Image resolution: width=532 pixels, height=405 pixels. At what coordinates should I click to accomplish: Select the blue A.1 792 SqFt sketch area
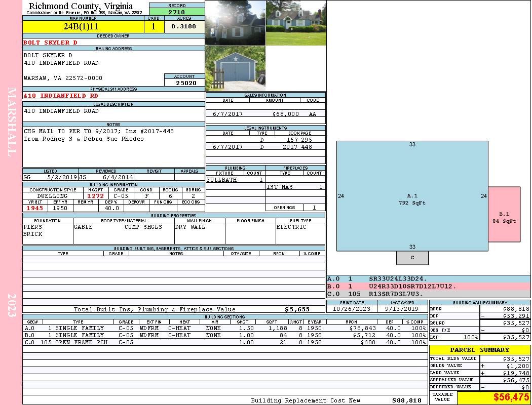coord(412,196)
